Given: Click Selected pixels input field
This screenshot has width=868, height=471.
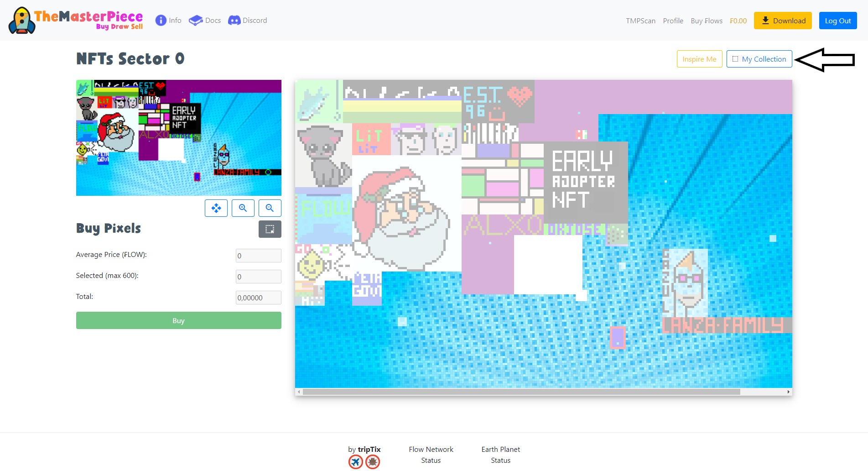Looking at the screenshot, I should tap(259, 277).
